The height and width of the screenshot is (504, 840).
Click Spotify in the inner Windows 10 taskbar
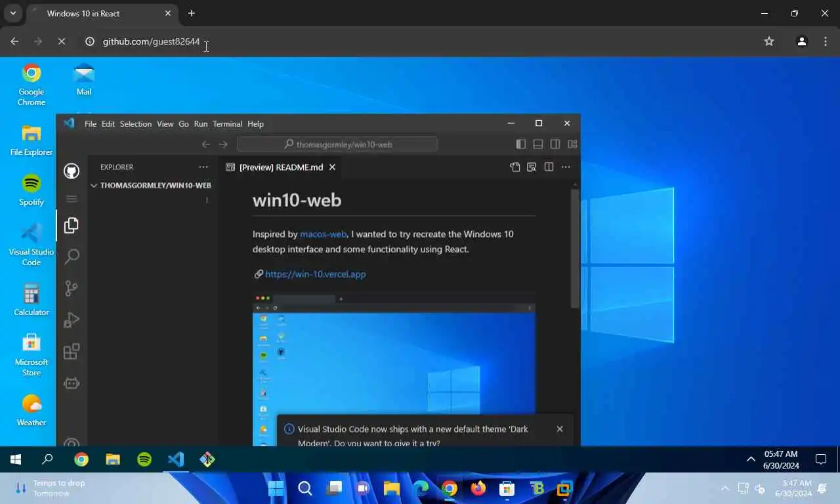tap(144, 459)
